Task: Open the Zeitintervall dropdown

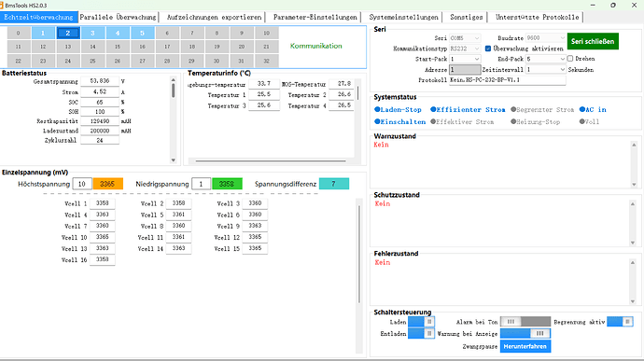Action: pyautogui.click(x=545, y=70)
